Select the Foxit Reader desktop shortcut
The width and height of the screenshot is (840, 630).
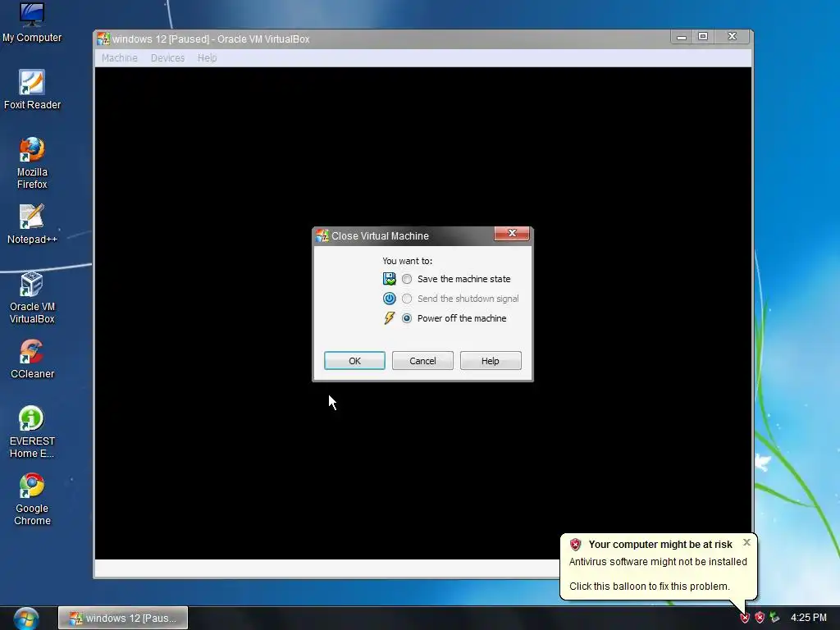[x=32, y=89]
